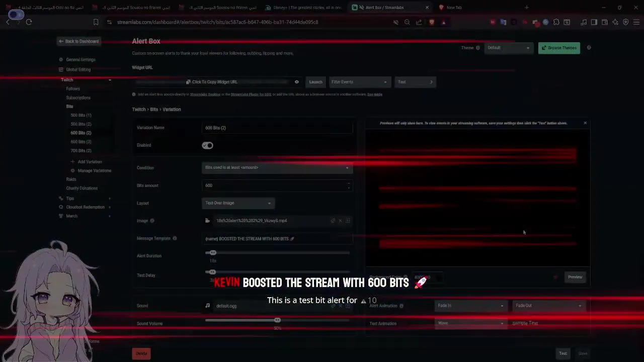Click the bottom Test button
Image resolution: width=644 pixels, height=362 pixels.
[x=563, y=353]
